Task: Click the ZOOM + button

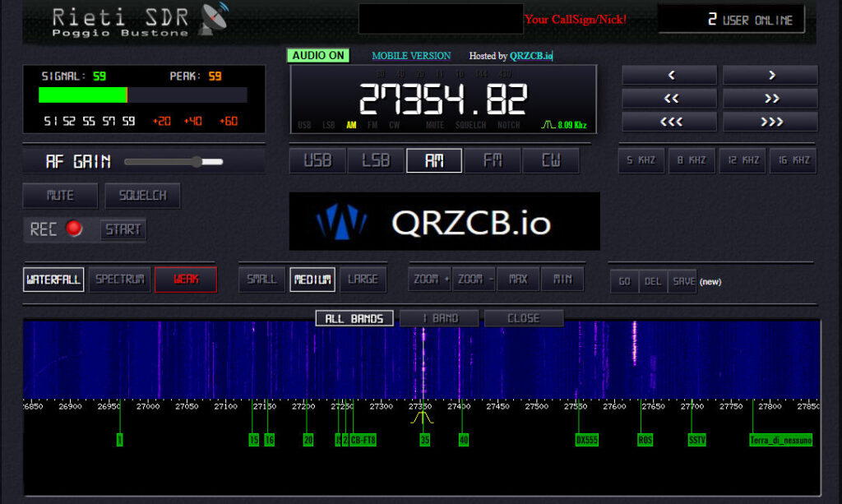Action: click(x=429, y=279)
